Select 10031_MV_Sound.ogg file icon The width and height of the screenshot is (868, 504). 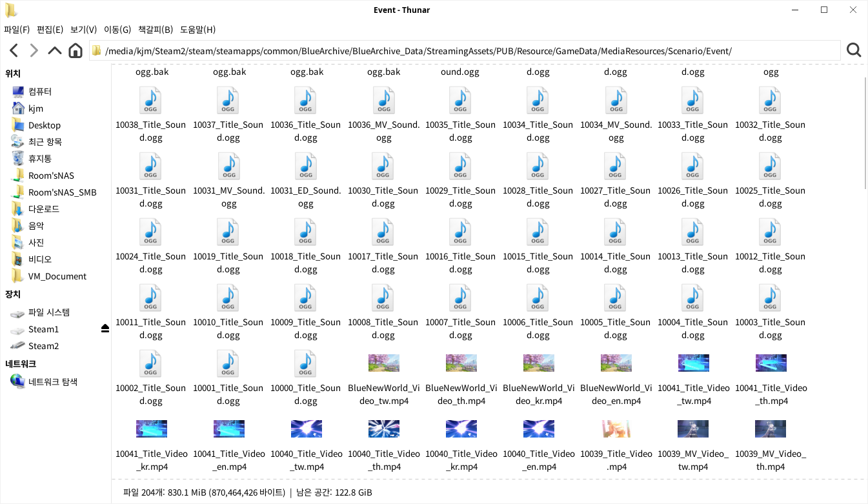tap(228, 166)
